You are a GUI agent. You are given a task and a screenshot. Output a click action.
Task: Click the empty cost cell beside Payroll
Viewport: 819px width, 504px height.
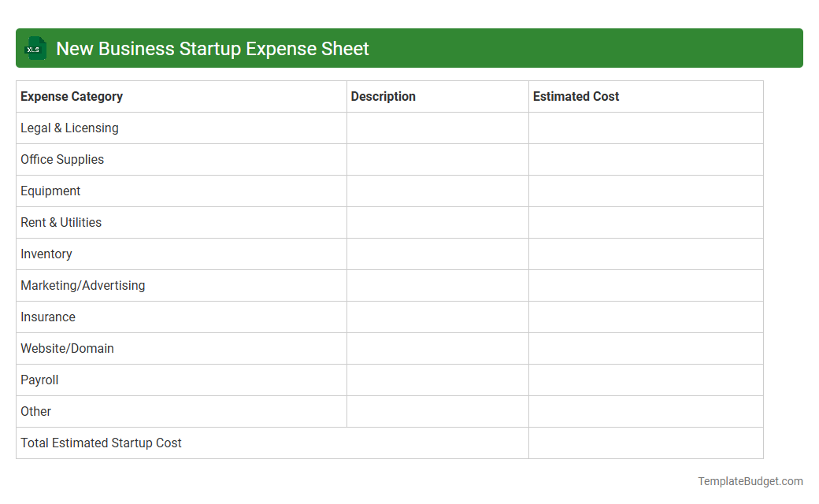click(x=646, y=380)
